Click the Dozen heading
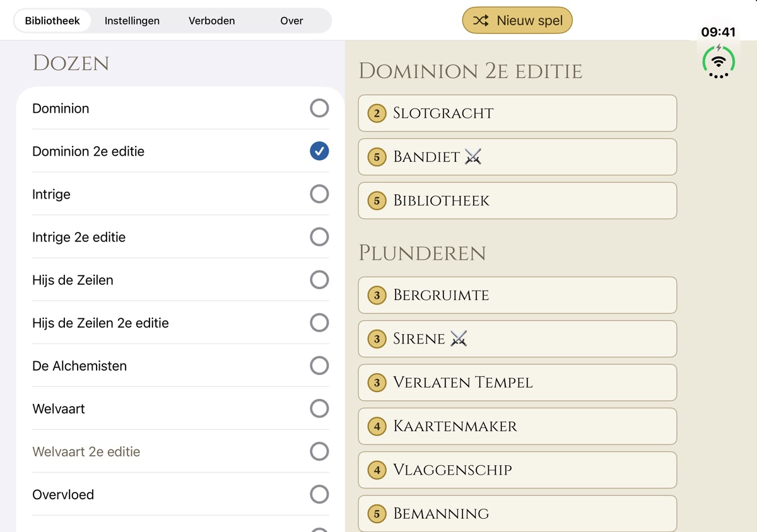 point(71,63)
